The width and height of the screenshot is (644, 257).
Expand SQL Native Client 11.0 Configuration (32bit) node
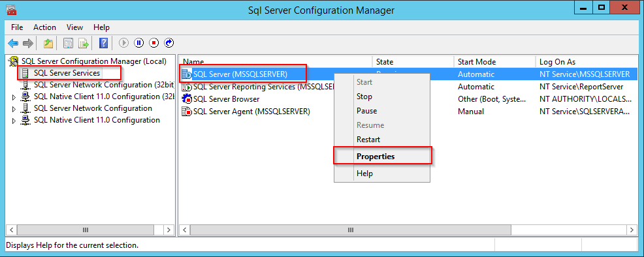tap(14, 97)
